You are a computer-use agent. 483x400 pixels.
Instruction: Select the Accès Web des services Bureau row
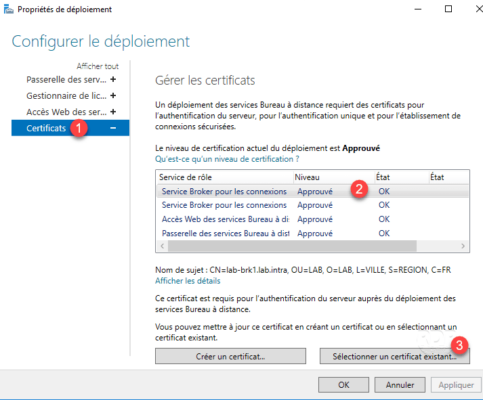(x=312, y=219)
